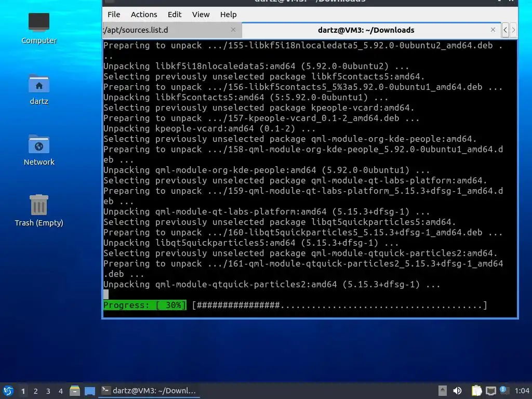
Task: Launch file manager from panel
Action: point(75,391)
